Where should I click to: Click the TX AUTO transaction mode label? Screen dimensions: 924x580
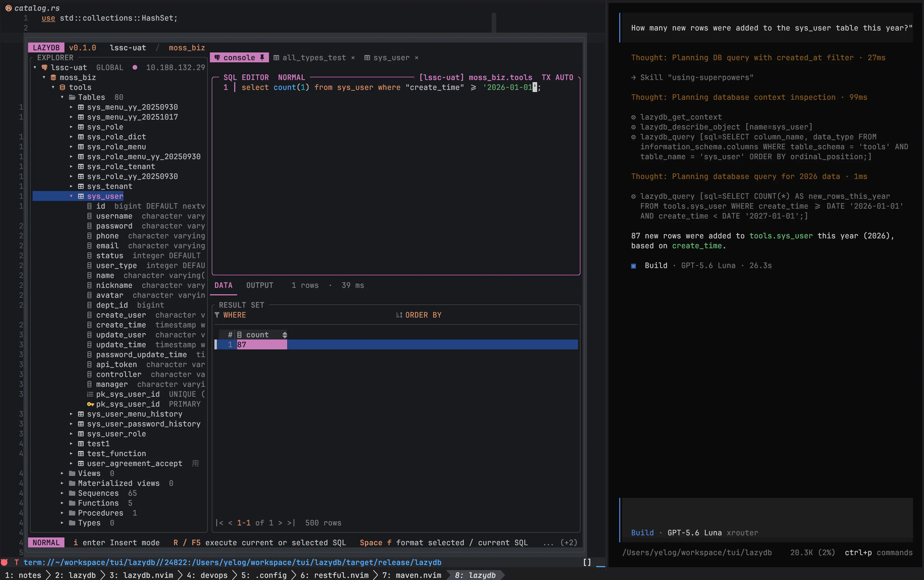click(557, 78)
